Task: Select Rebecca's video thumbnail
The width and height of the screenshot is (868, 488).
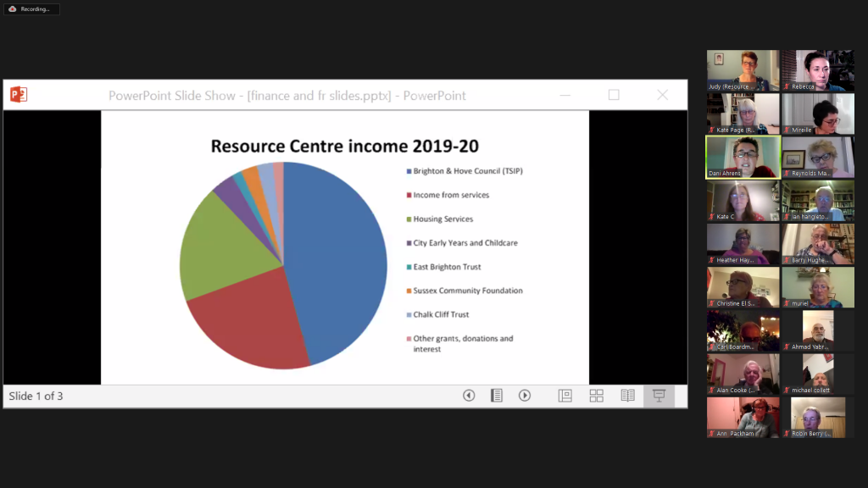Action: pyautogui.click(x=818, y=70)
